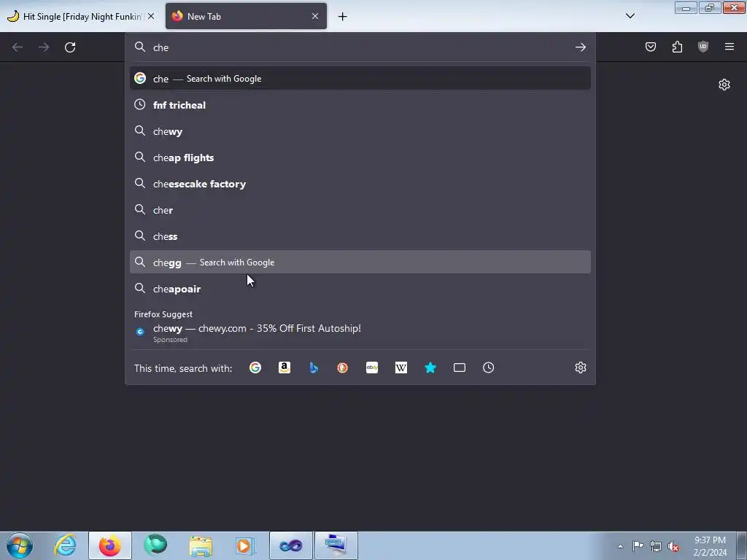Choose the 'cheesecake factory' suggestion
This screenshot has width=747, height=560.
click(x=360, y=184)
